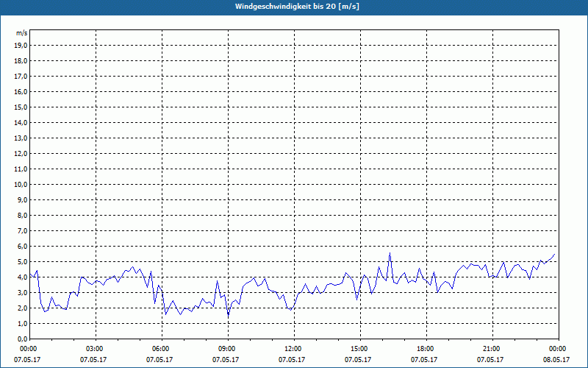Select the 11,0 y-axis label
The image size is (588, 368).
(x=21, y=169)
